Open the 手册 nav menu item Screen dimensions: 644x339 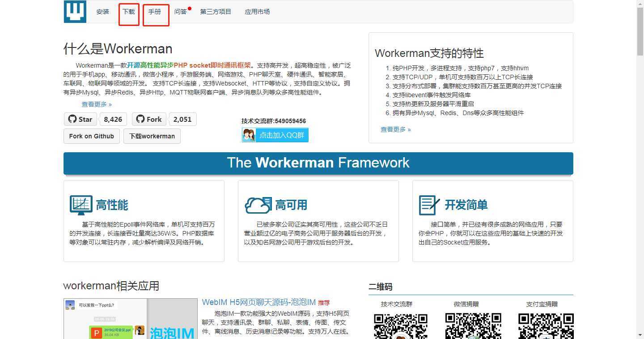(155, 12)
